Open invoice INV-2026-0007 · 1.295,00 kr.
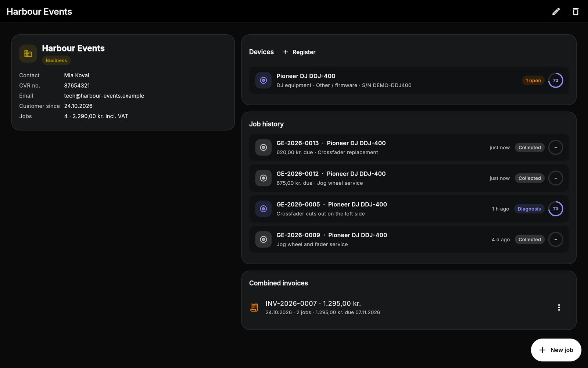The width and height of the screenshot is (588, 368). [313, 304]
